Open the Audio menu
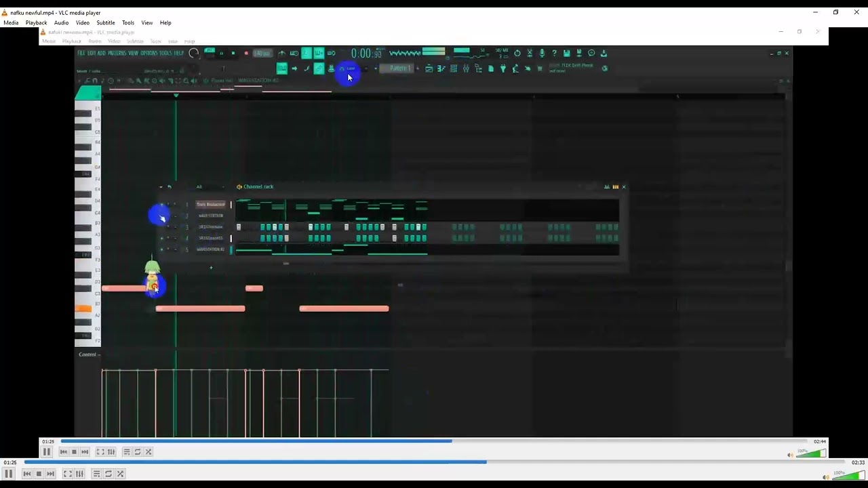This screenshot has height=488, width=868. click(x=61, y=22)
